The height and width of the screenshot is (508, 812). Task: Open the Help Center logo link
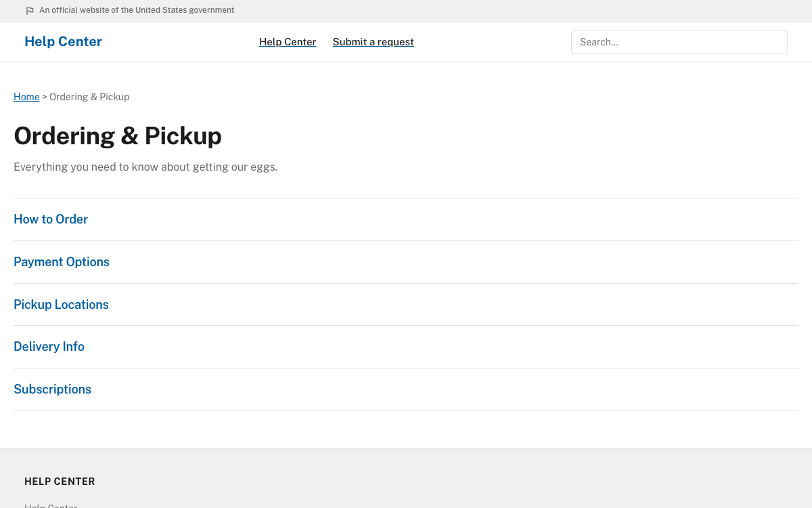tap(63, 41)
